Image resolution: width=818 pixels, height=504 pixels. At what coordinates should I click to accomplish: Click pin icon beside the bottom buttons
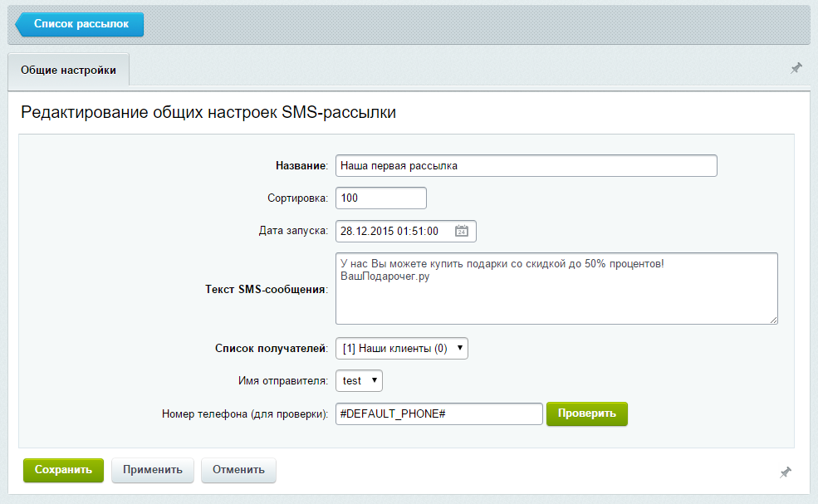click(786, 472)
